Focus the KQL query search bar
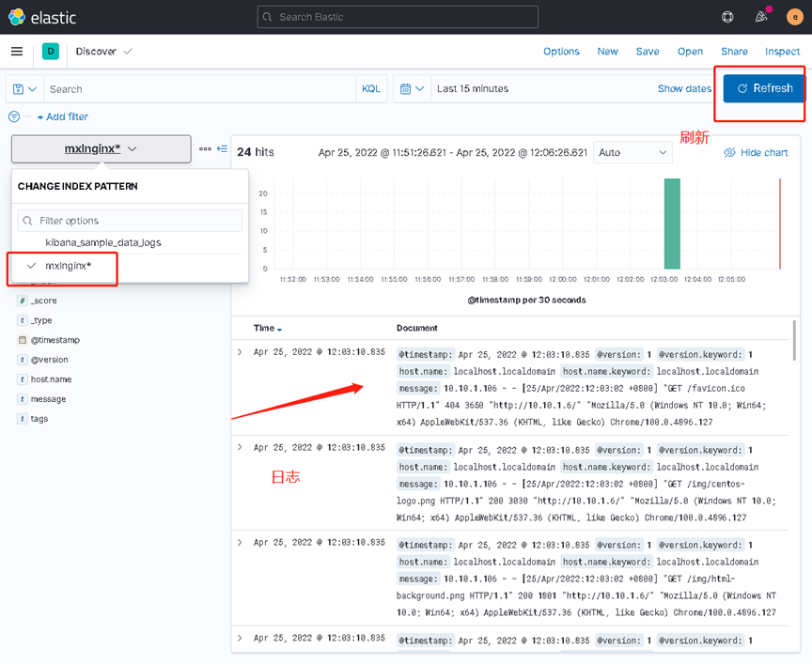The height and width of the screenshot is (664, 812). 200,89
